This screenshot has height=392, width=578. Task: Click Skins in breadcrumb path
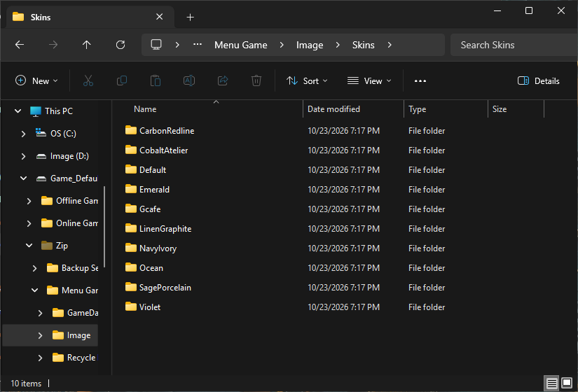pos(363,45)
